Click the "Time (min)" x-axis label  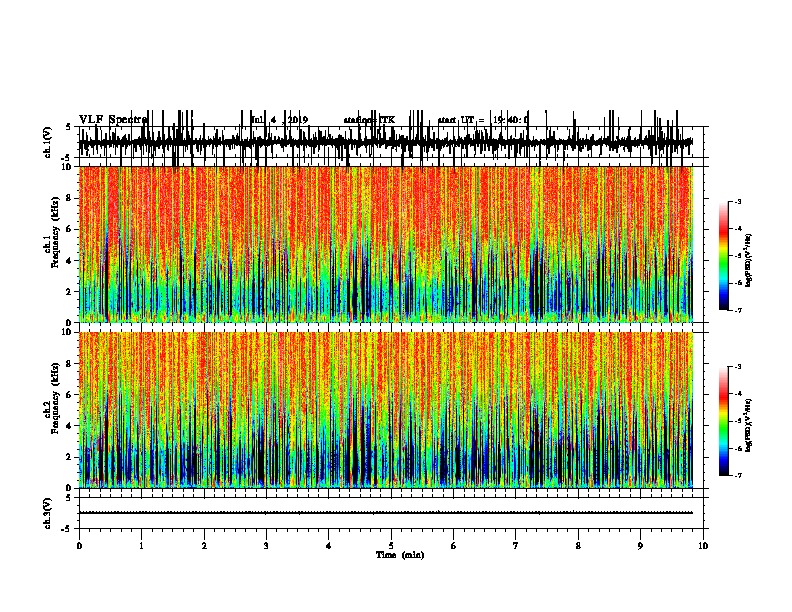coord(400,555)
